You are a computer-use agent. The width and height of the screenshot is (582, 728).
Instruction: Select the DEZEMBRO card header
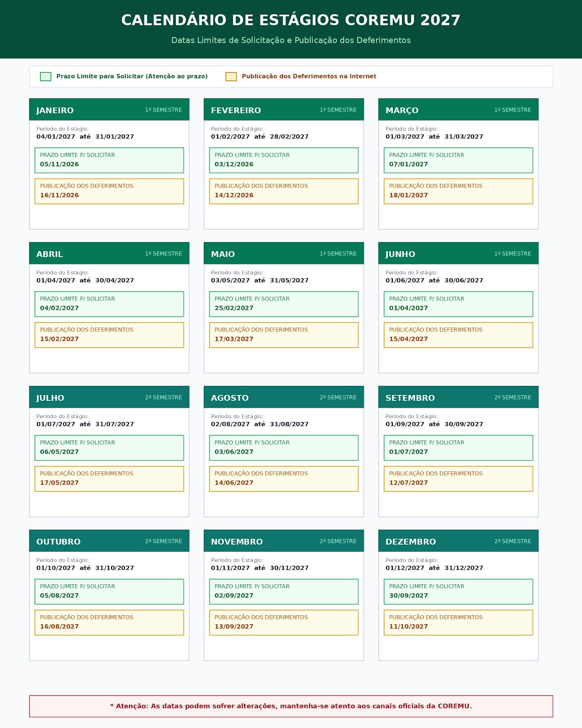[x=458, y=541]
